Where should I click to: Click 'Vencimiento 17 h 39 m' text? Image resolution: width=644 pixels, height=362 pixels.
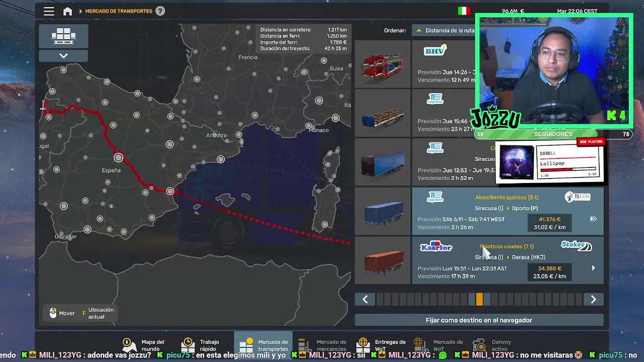pos(447,276)
